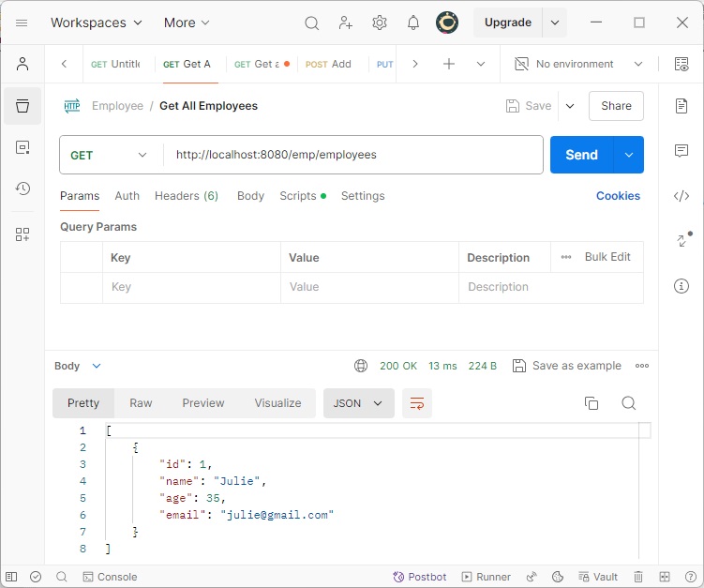Select the Pretty response view
704x588 pixels.
pos(83,403)
